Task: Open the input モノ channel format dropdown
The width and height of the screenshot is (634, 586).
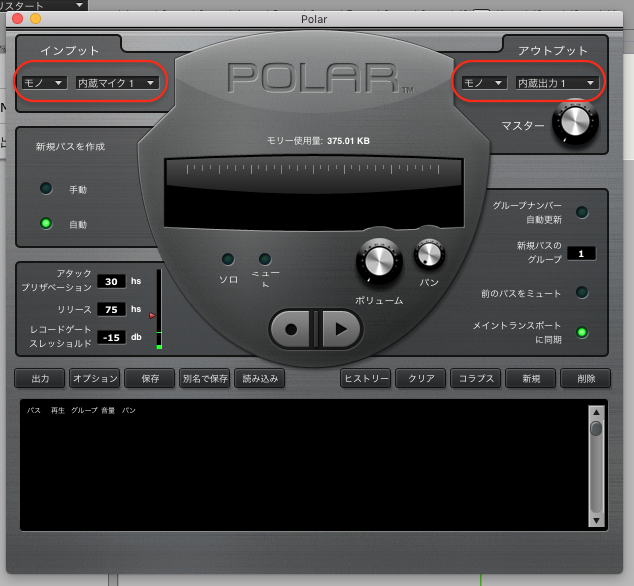Action: click(x=44, y=83)
